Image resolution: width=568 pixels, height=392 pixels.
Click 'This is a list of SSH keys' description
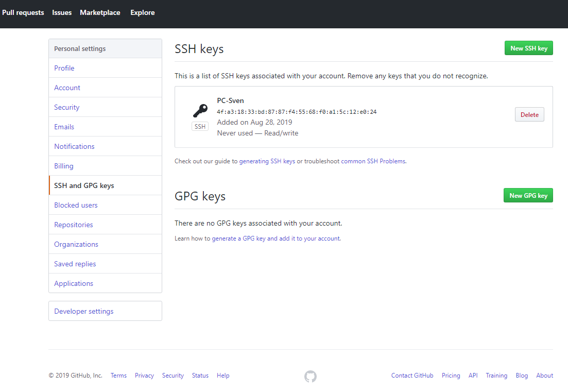coord(331,76)
